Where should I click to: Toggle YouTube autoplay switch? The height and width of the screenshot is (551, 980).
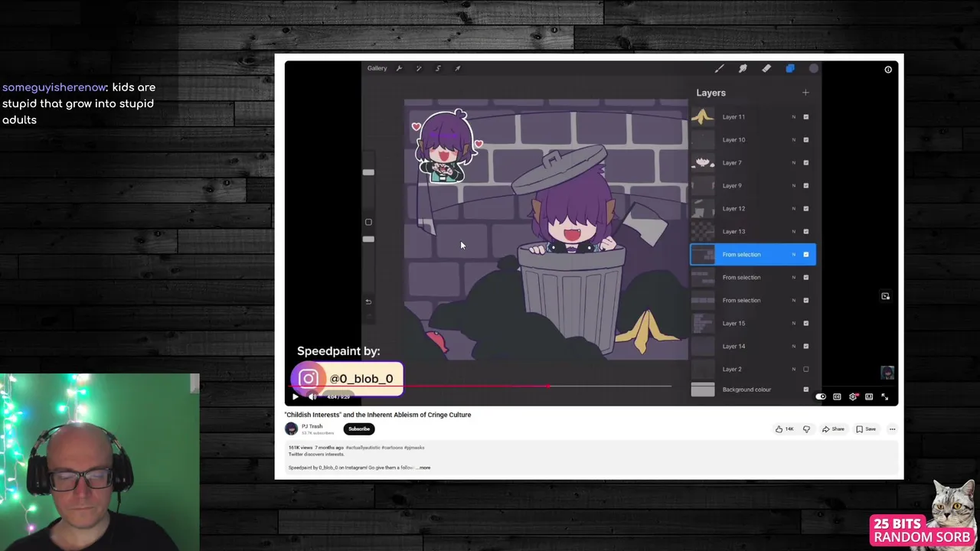click(x=821, y=396)
